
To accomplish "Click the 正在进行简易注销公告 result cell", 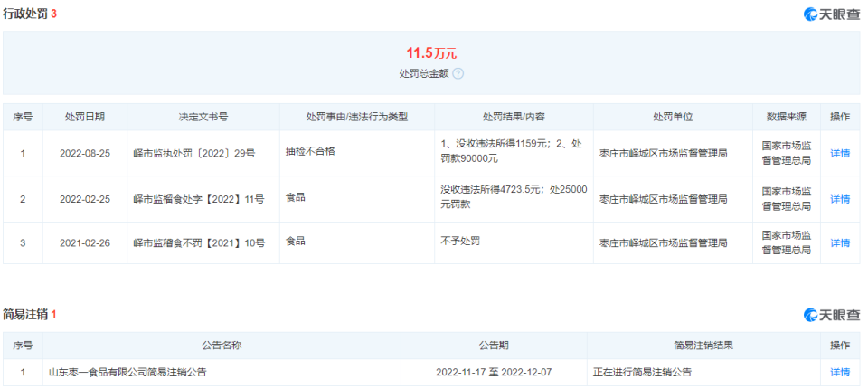I will 642,373.
